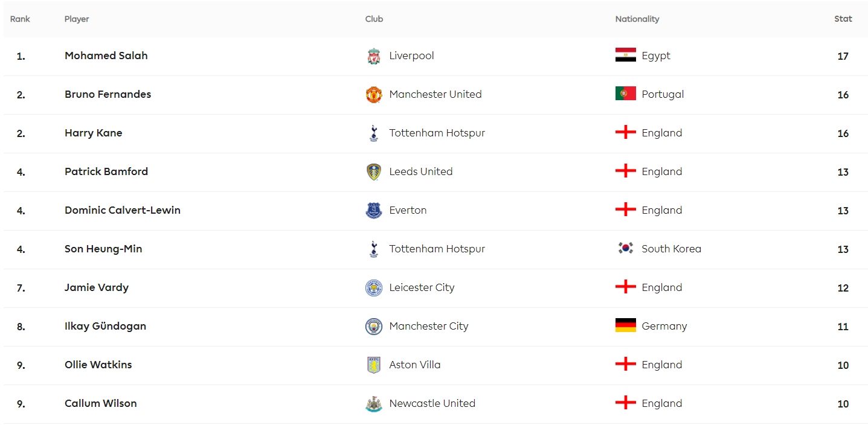This screenshot has height=425, width=868.
Task: Click the South Korea flag icon
Action: 625,249
